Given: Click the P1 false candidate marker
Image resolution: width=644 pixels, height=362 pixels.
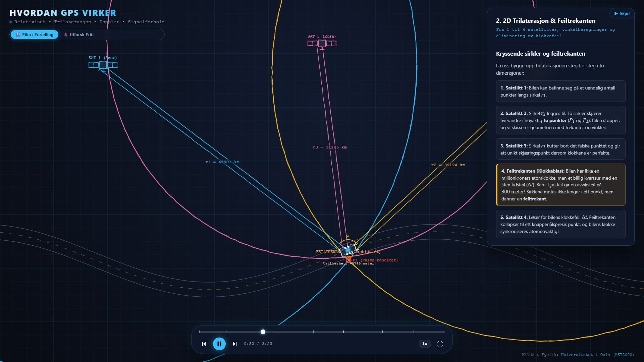Looking at the screenshot, I should tap(348, 260).
